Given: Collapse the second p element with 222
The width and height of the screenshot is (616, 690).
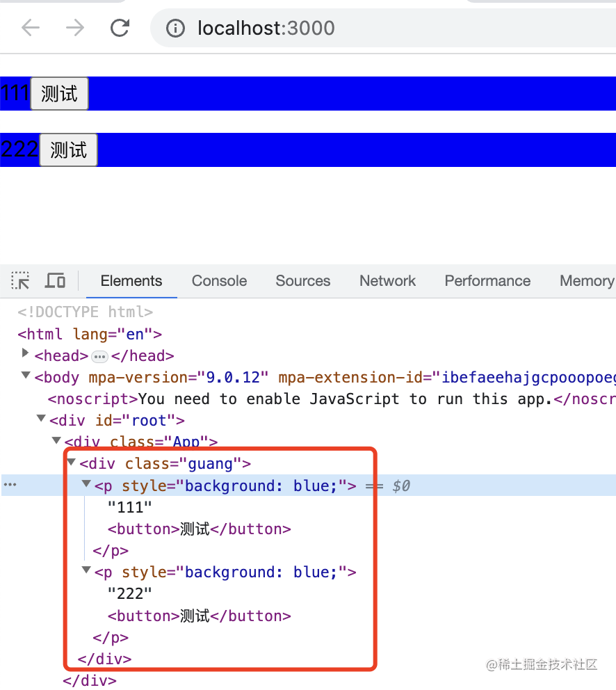Looking at the screenshot, I should (x=86, y=570).
